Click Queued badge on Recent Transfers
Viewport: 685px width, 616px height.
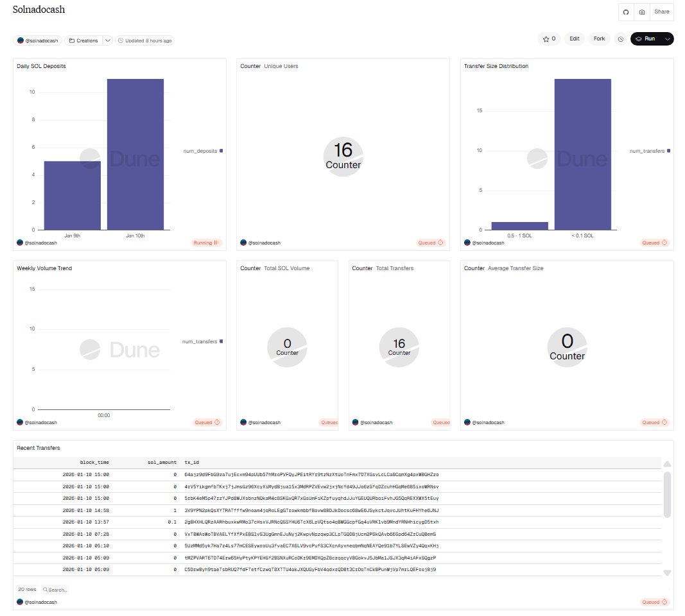click(x=654, y=602)
